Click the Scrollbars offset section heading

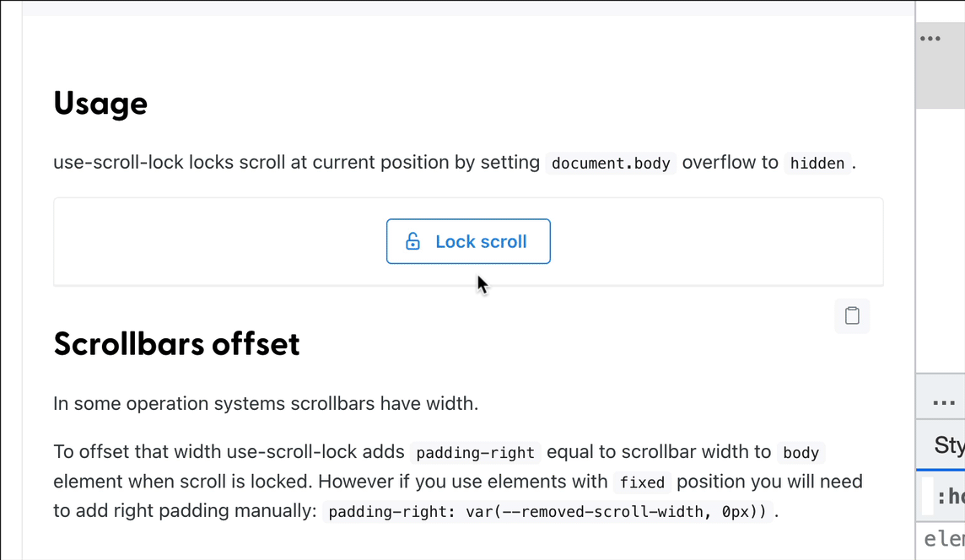tap(176, 344)
